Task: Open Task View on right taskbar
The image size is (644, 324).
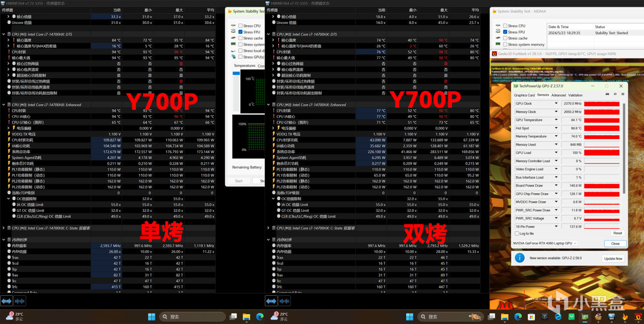Action: (x=492, y=316)
